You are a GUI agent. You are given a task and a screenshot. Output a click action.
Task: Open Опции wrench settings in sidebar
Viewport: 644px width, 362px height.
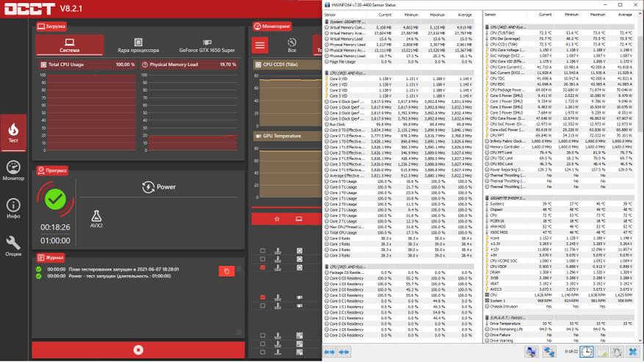[x=12, y=246]
